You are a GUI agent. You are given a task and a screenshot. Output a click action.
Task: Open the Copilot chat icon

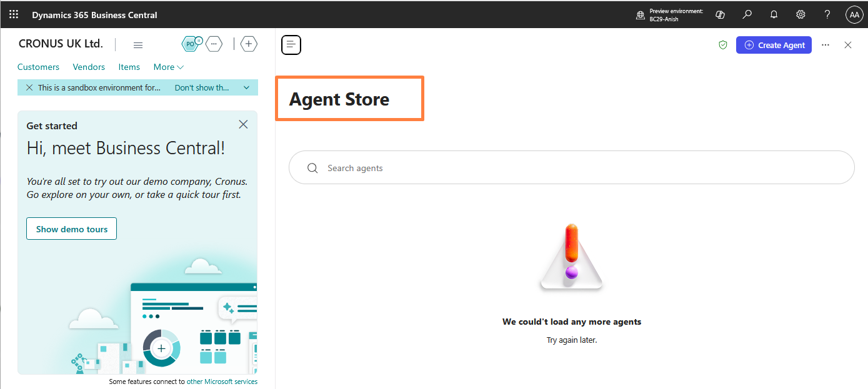click(x=720, y=14)
